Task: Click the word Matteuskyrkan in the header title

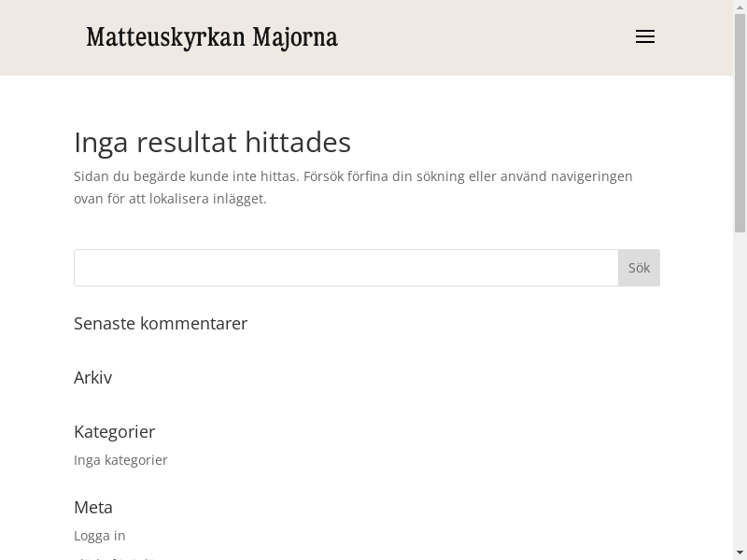Action: (x=166, y=37)
